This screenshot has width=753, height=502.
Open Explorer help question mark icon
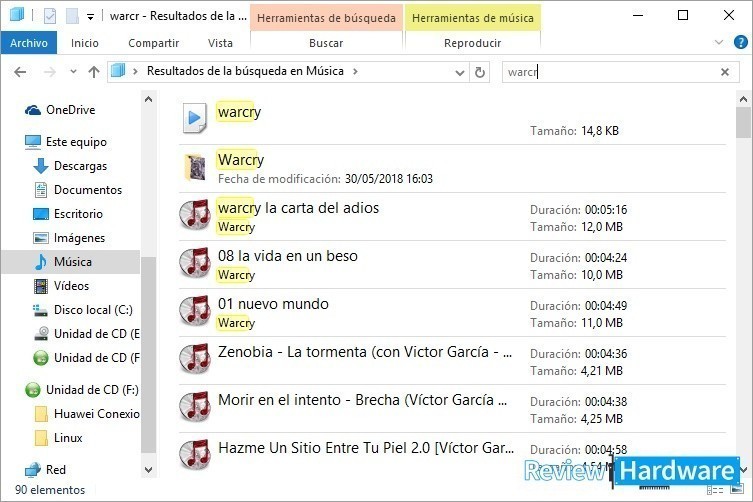pyautogui.click(x=741, y=42)
